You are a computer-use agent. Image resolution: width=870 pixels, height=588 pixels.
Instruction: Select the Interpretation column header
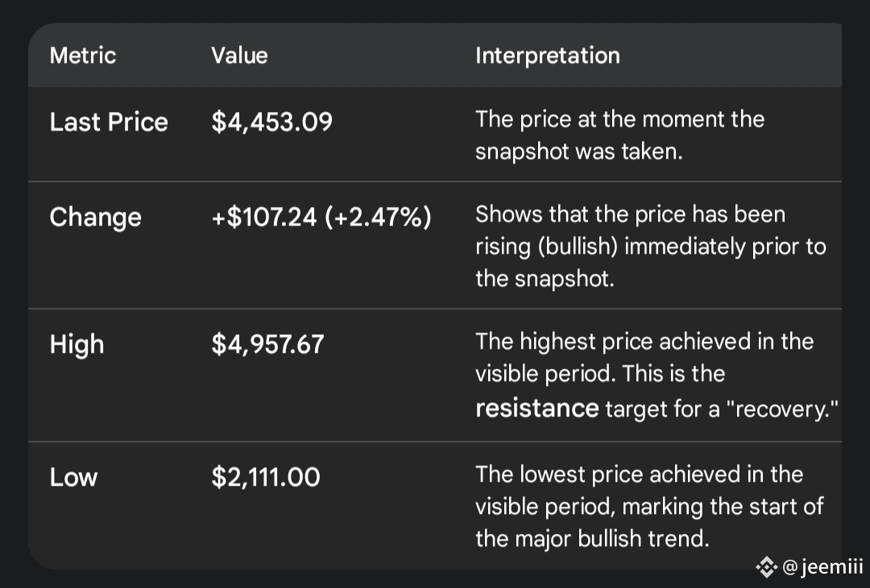coord(548,56)
